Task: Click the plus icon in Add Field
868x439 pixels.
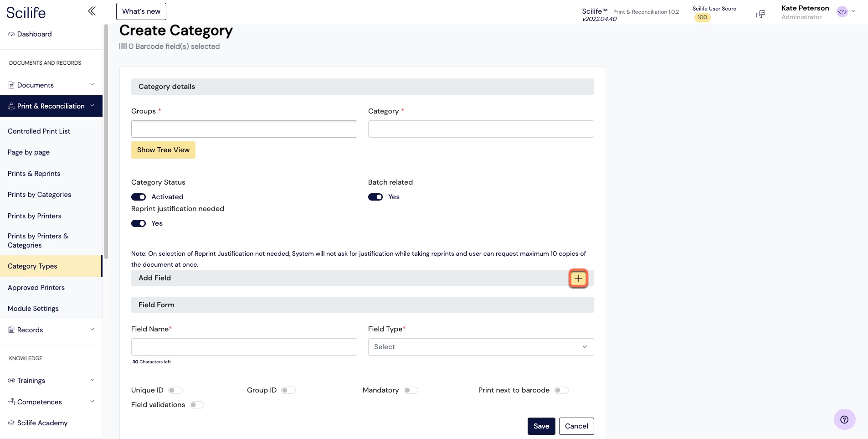Action: (x=578, y=279)
